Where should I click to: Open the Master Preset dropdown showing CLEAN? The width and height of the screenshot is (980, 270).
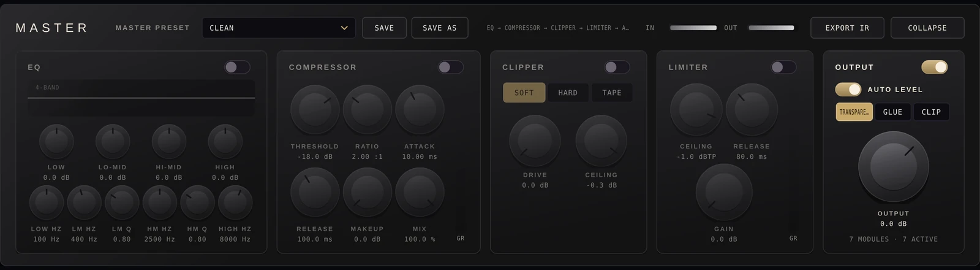pos(279,28)
